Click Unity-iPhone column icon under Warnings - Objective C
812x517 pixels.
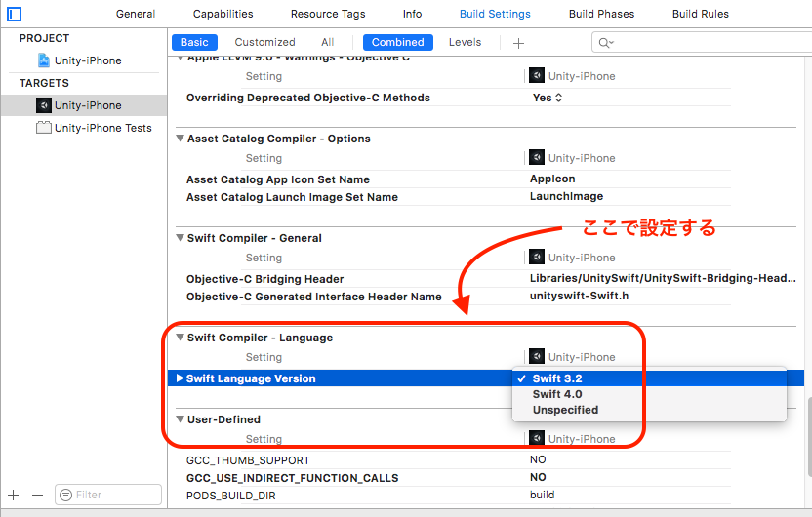(537, 75)
